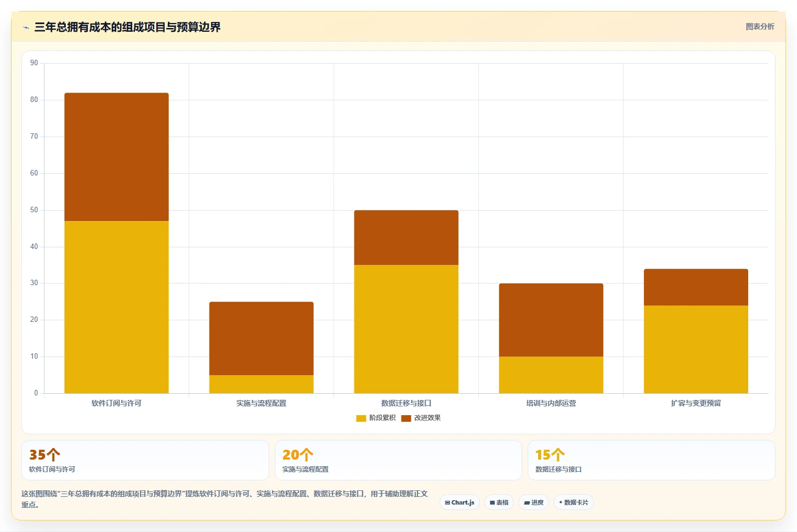Click the yellow bar segment for 实施与流程配置
Image resolution: width=797 pixels, height=532 pixels.
[261, 384]
